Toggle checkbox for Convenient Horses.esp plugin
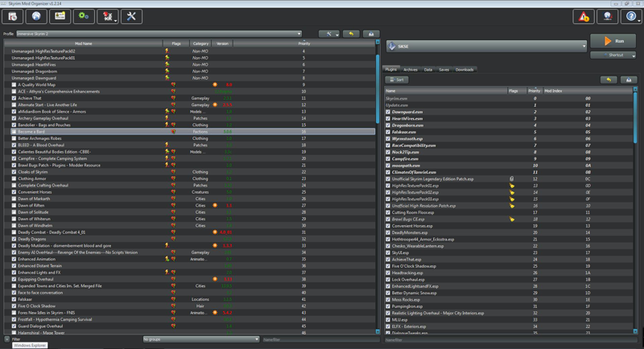The image size is (644, 349). [388, 226]
